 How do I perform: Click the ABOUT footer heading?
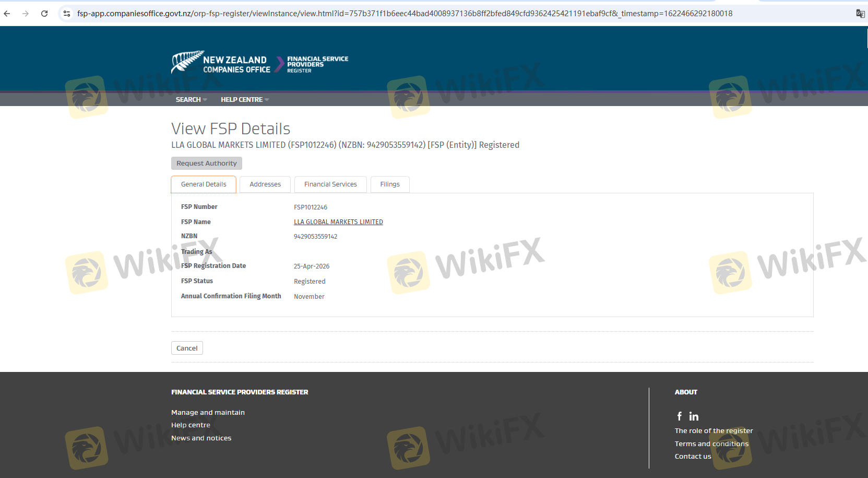(686, 392)
